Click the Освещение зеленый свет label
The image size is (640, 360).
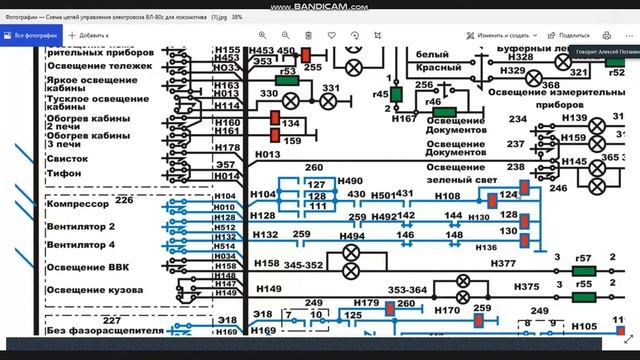click(x=462, y=173)
